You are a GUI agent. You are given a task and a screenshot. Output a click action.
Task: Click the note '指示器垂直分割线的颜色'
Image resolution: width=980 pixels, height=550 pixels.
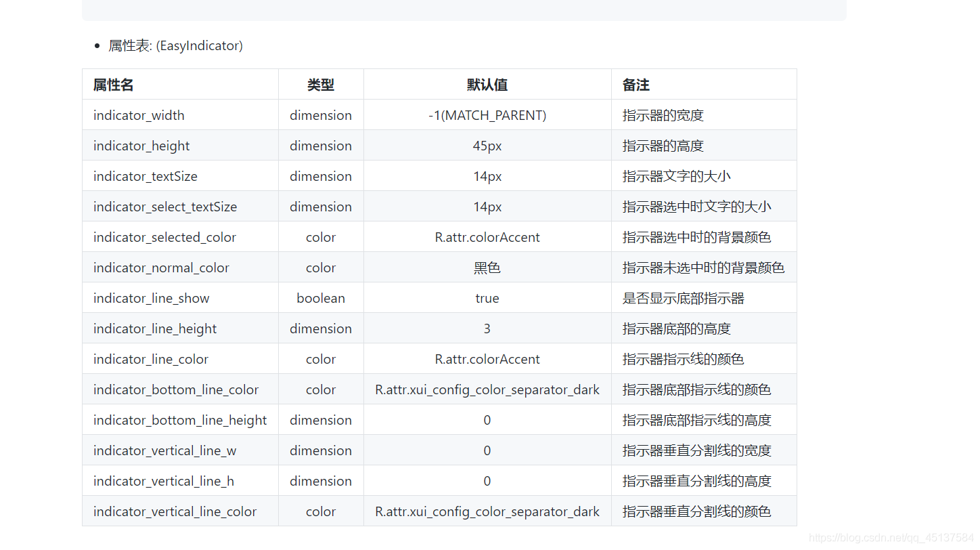(x=697, y=511)
